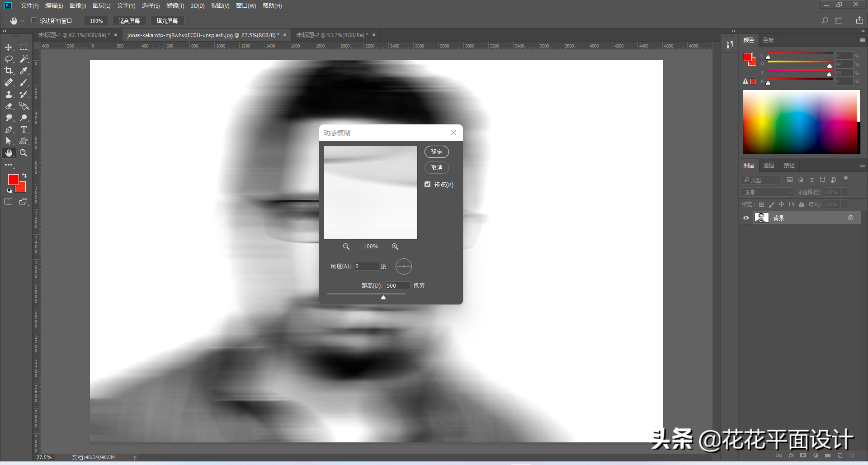Select the Smudge tool
Image resolution: width=868 pixels, height=465 pixels.
(x=9, y=118)
